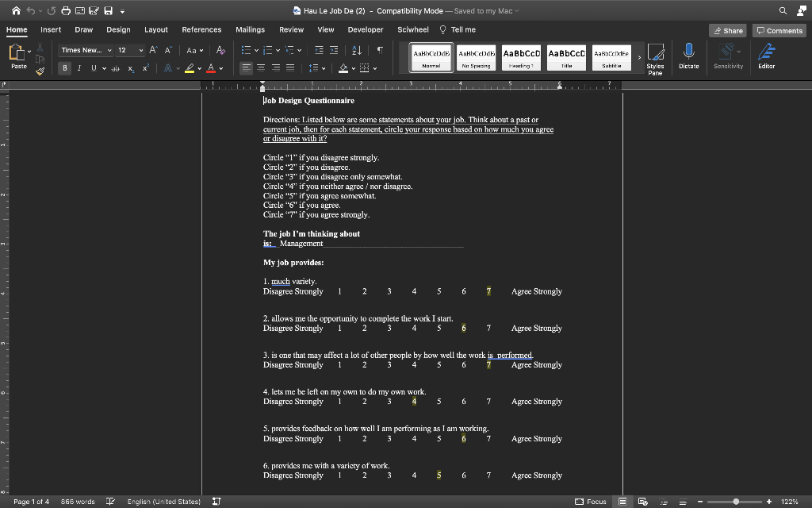
Task: Open the Layout tab
Action: 156,29
